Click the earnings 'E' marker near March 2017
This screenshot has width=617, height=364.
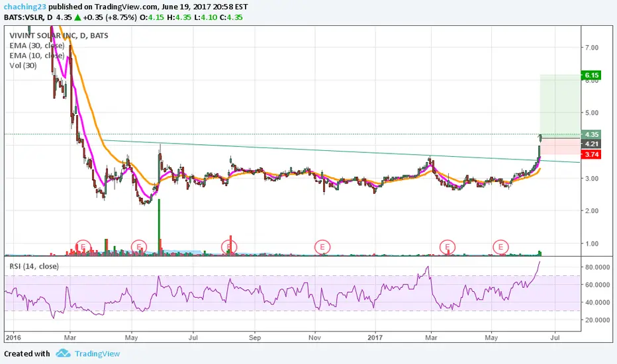coord(448,247)
